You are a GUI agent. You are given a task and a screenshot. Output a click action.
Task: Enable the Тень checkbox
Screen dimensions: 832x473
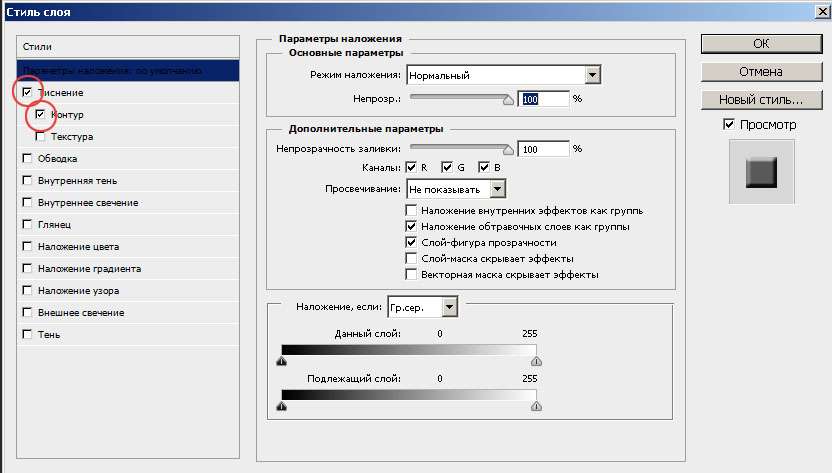(27, 334)
